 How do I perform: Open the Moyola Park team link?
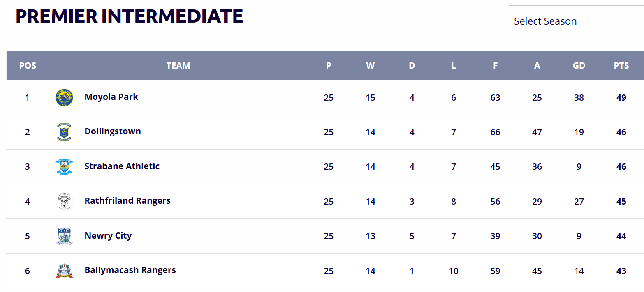point(111,97)
